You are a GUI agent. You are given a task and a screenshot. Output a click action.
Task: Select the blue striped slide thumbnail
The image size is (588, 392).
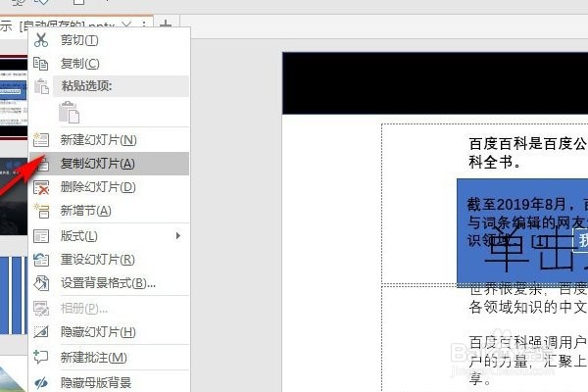tap(14, 296)
